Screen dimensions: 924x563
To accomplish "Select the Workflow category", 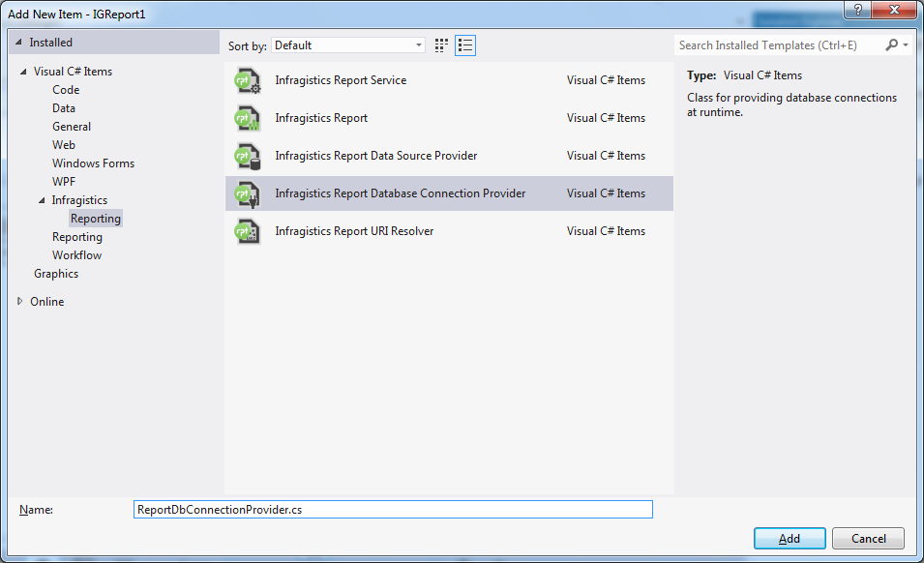I will [76, 255].
